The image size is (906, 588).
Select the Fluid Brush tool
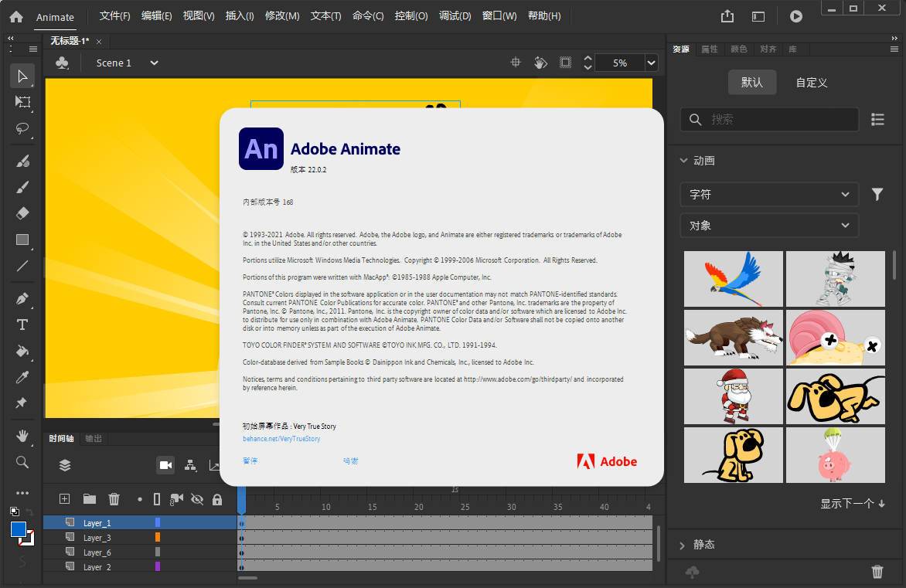point(22,161)
